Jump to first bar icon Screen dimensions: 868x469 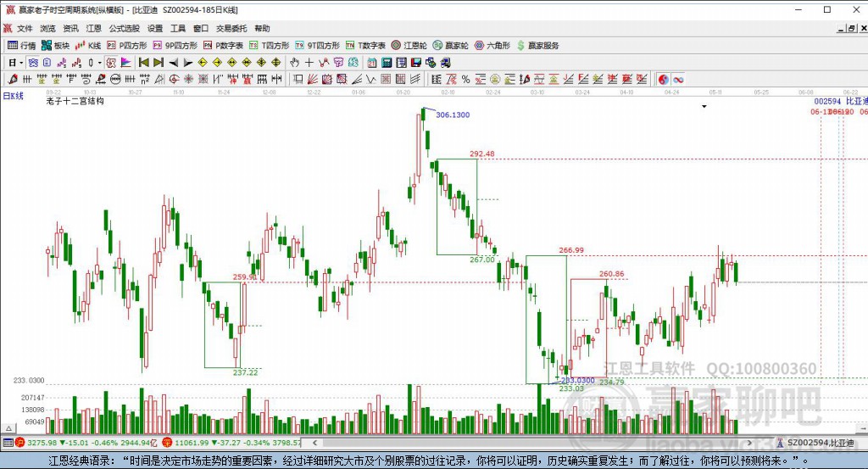tap(144, 63)
